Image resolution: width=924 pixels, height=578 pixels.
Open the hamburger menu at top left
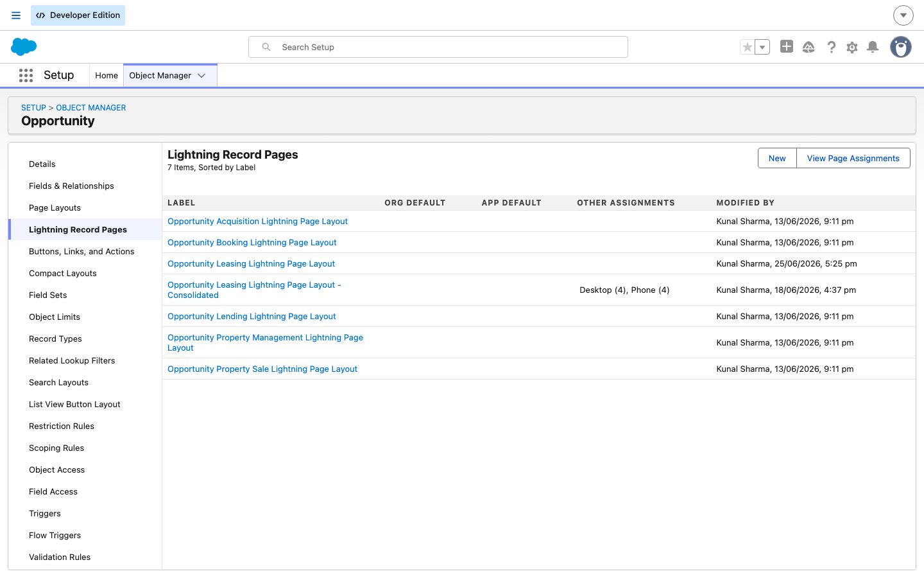tap(16, 15)
